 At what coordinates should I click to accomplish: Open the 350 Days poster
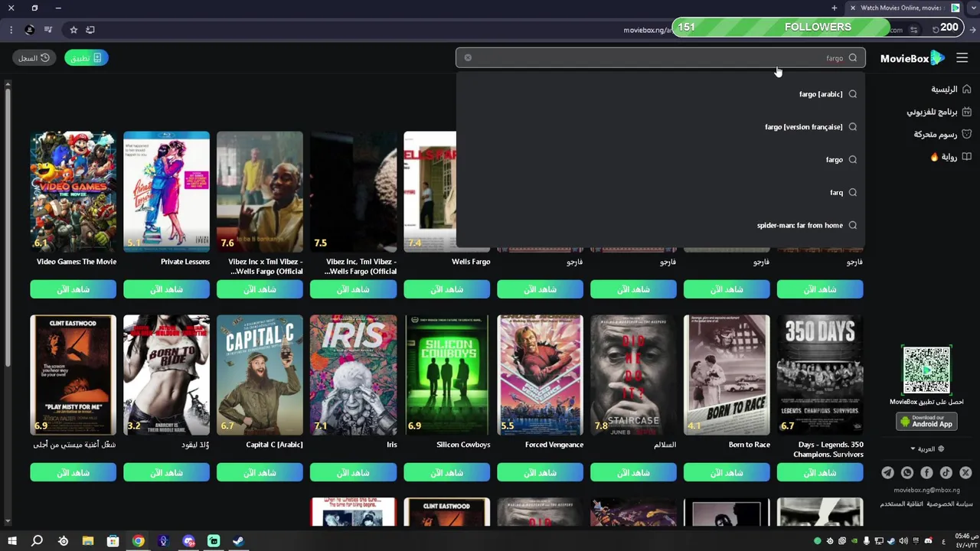[820, 375]
